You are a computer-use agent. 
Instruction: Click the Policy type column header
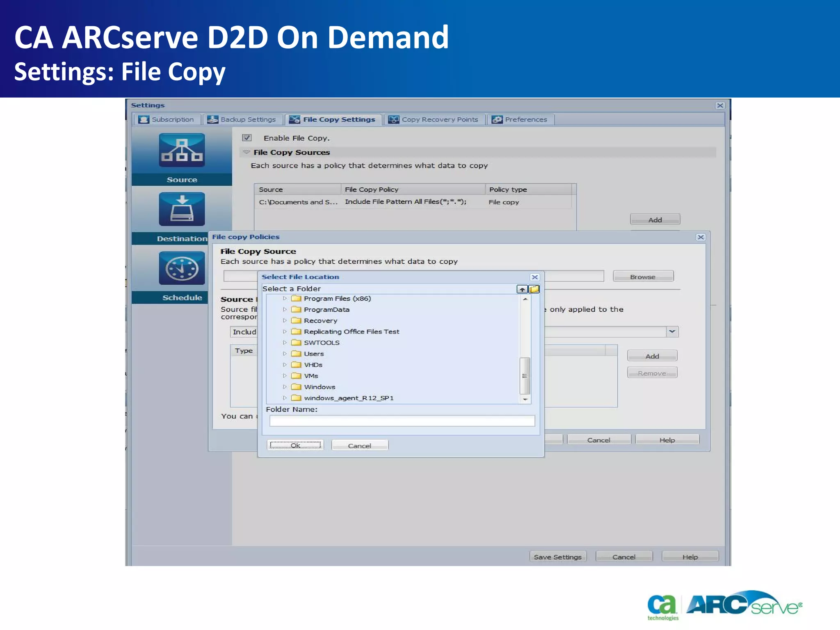pos(529,189)
